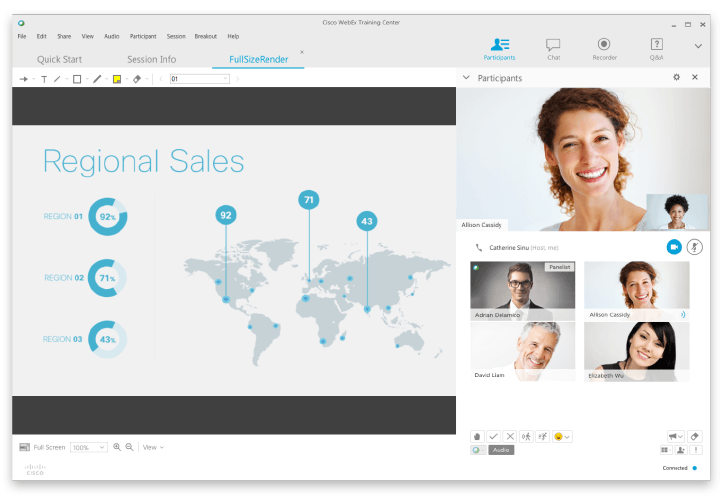Screen dimensions: 728x497
Task: Close the Participants panel
Action: (x=695, y=77)
